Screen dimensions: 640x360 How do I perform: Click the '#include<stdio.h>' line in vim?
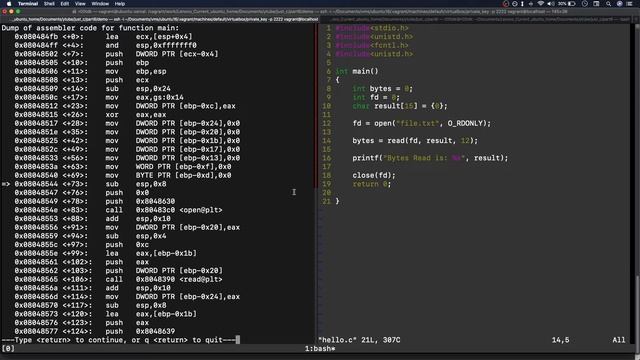tap(372, 28)
